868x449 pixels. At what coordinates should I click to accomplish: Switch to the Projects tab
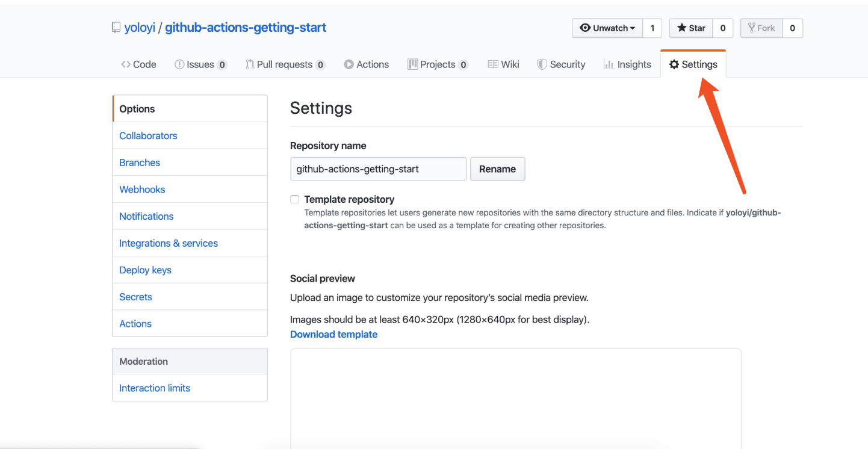438,64
